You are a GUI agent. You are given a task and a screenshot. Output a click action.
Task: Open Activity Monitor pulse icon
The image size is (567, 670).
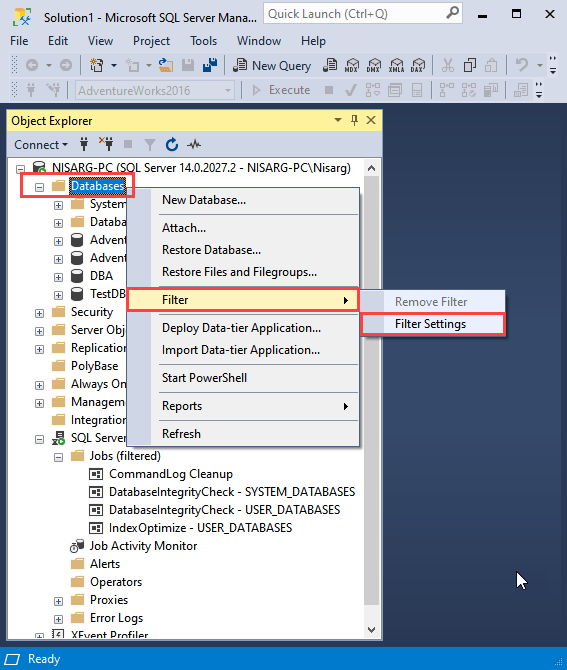point(194,144)
